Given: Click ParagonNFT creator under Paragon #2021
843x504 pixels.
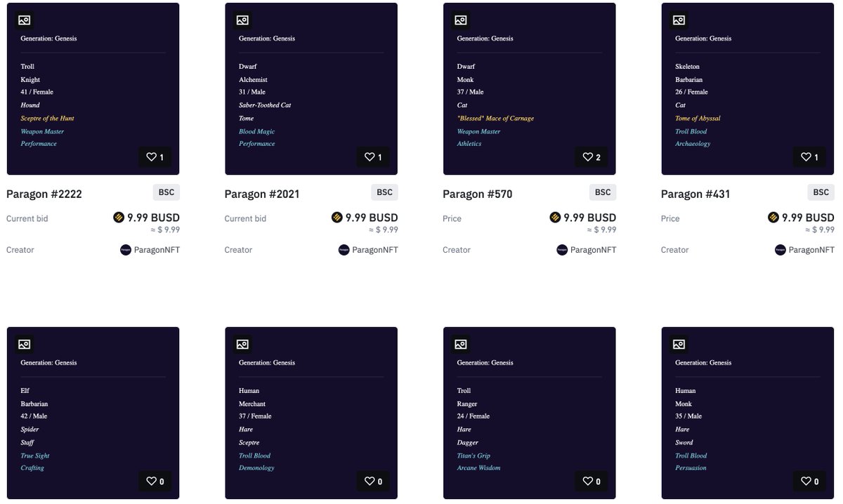Looking at the screenshot, I should click(x=368, y=250).
